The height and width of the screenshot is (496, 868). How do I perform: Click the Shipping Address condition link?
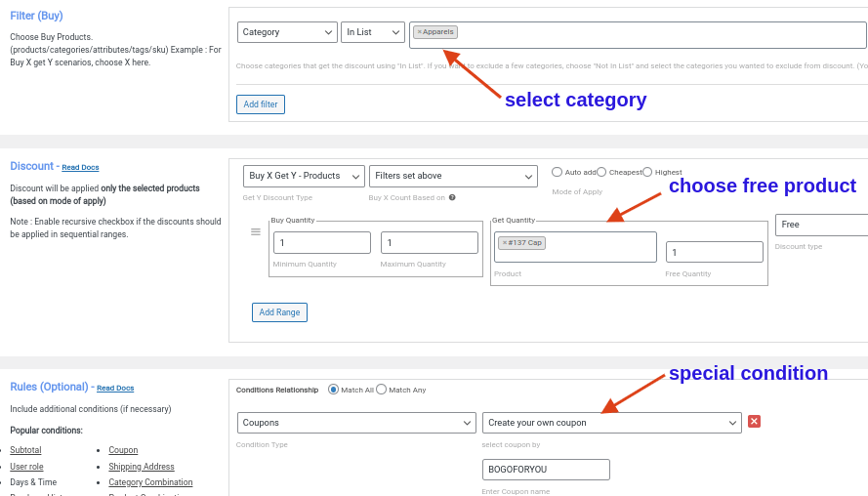(142, 467)
